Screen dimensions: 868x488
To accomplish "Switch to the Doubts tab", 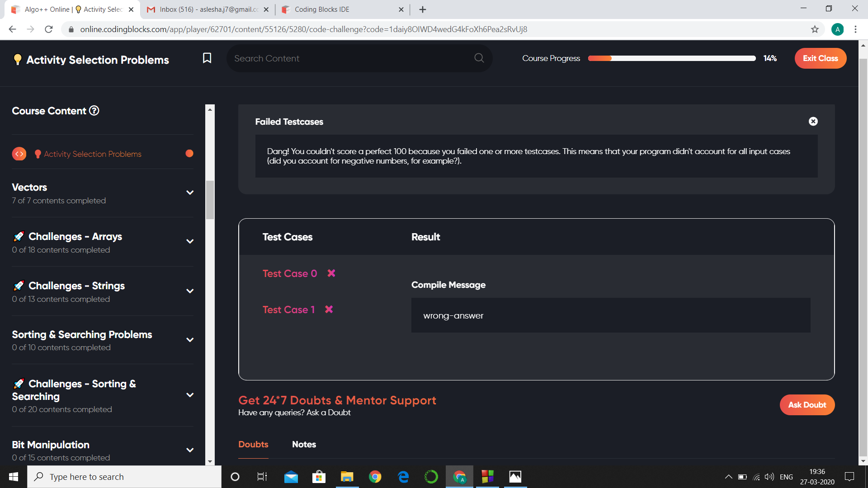I will point(253,444).
